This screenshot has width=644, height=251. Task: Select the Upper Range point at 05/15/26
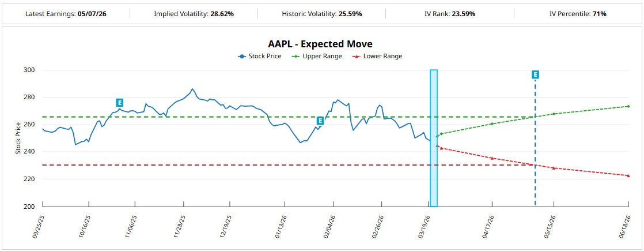pos(554,114)
